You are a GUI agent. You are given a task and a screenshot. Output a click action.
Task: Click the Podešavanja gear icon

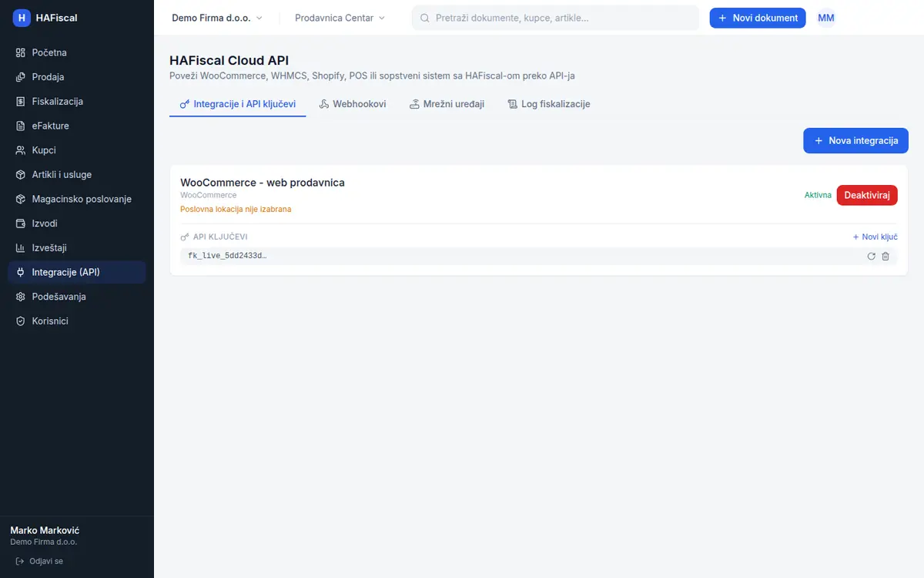pos(21,297)
